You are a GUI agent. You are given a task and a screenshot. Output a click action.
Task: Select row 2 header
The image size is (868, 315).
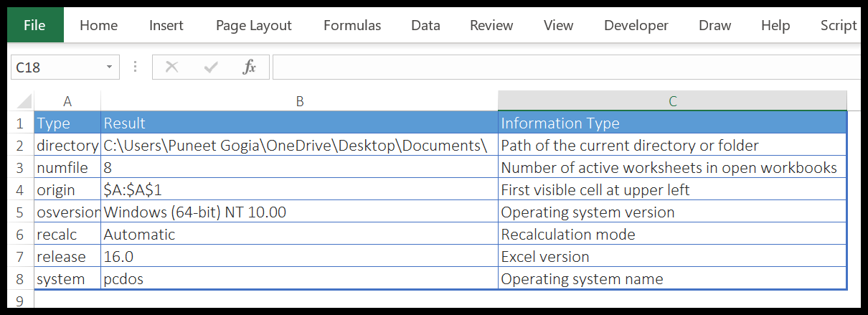(x=21, y=145)
